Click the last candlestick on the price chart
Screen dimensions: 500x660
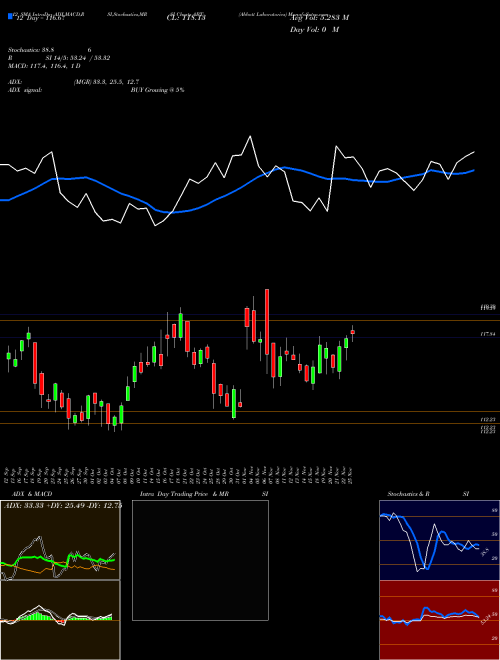point(353,332)
